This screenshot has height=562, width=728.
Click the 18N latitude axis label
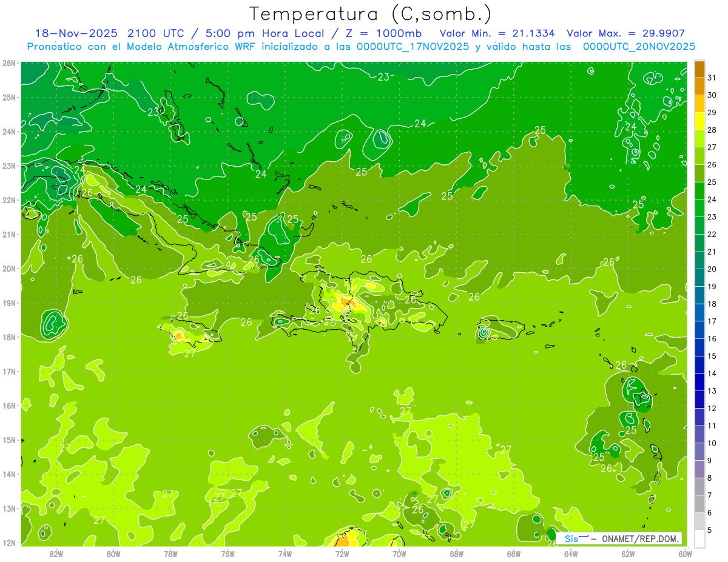(8, 337)
